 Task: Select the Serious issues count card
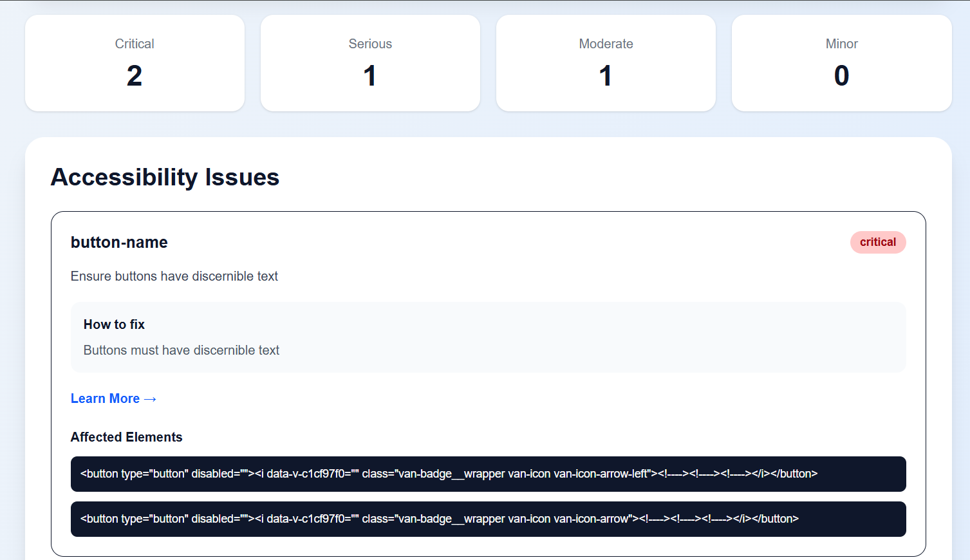pos(370,63)
